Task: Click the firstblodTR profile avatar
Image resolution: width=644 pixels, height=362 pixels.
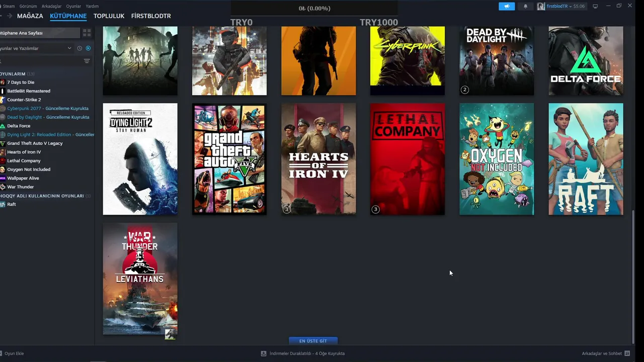Action: (541, 7)
